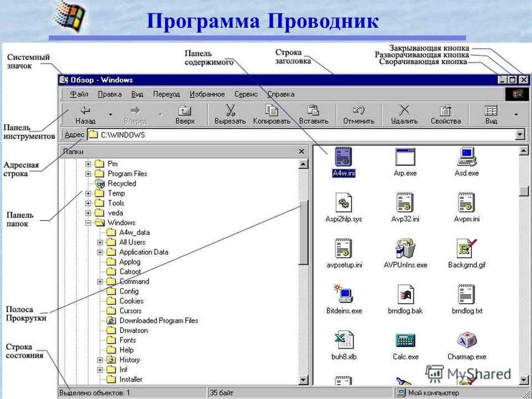Screen dimensions: 532x399
Task: Select the Cookies folder in tree
Action: coord(125,301)
